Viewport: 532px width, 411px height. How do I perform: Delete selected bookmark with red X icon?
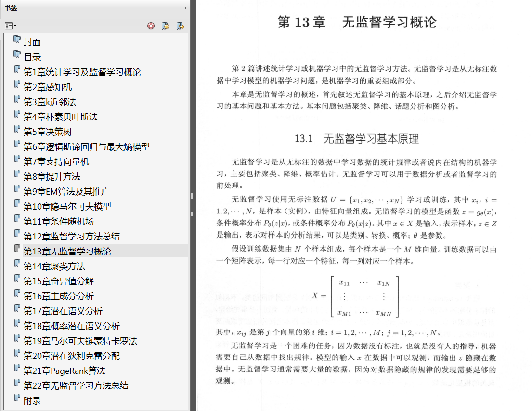coord(151,26)
